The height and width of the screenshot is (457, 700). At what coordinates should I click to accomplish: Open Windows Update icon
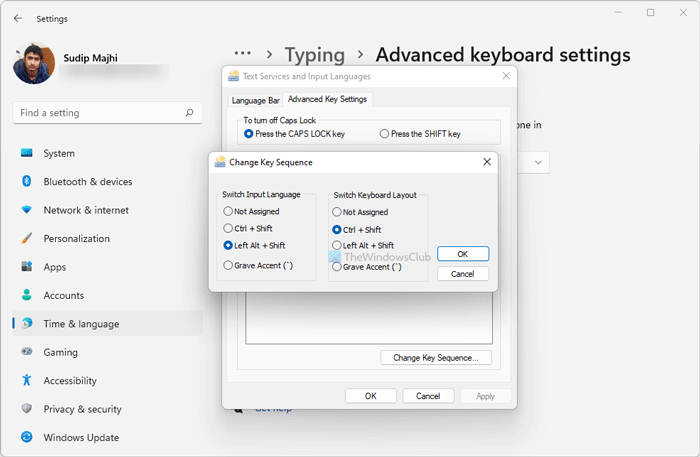(26, 437)
